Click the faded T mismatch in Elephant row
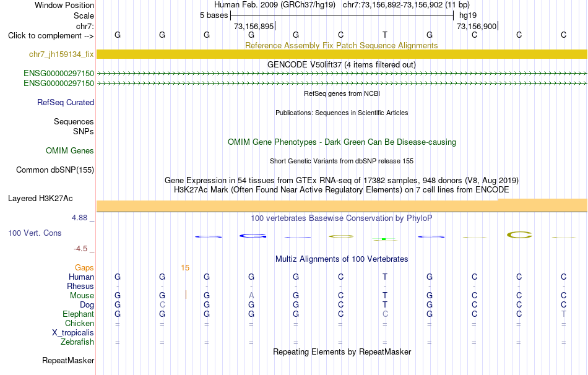The width and height of the screenshot is (588, 375). pyautogui.click(x=564, y=314)
